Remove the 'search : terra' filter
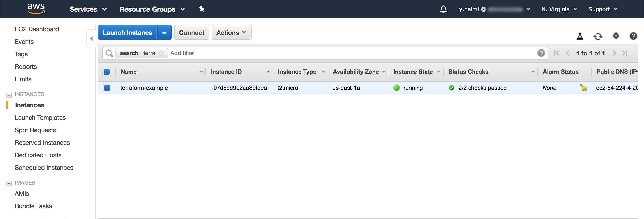The image size is (644, 219). 161,53
